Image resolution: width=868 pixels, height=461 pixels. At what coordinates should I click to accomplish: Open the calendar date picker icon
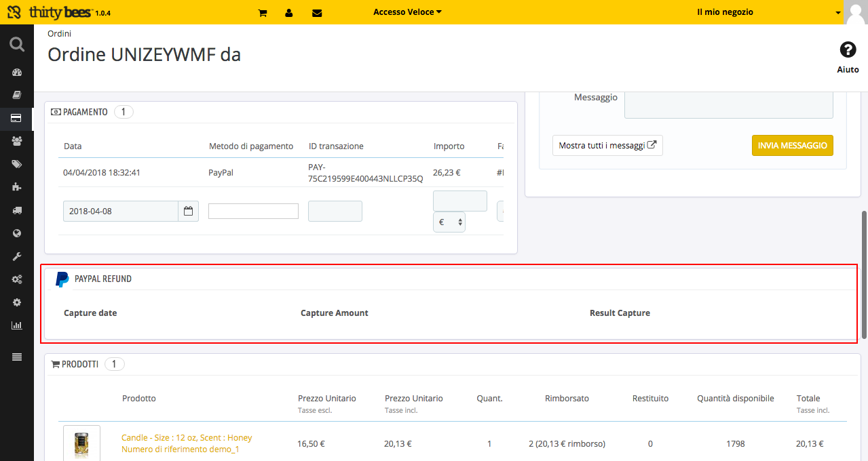[x=189, y=211]
